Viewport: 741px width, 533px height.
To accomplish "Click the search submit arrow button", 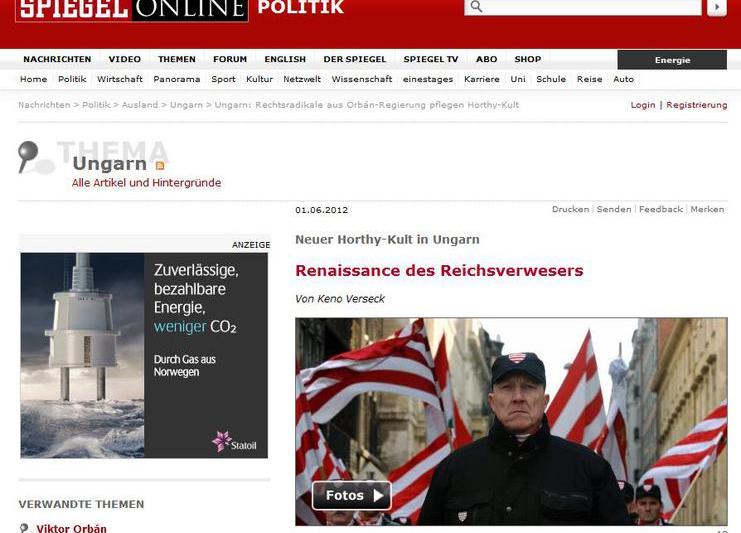I will (x=716, y=7).
